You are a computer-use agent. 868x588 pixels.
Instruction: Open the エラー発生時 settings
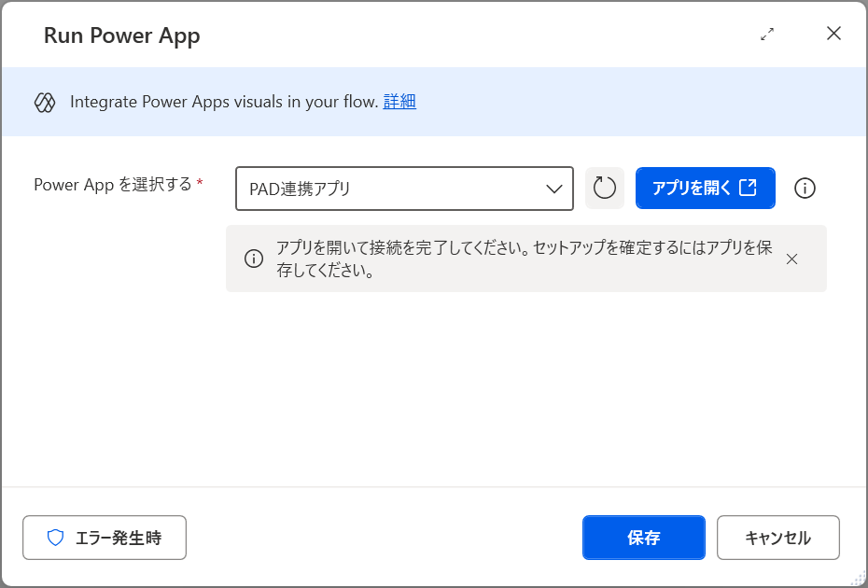tap(105, 538)
